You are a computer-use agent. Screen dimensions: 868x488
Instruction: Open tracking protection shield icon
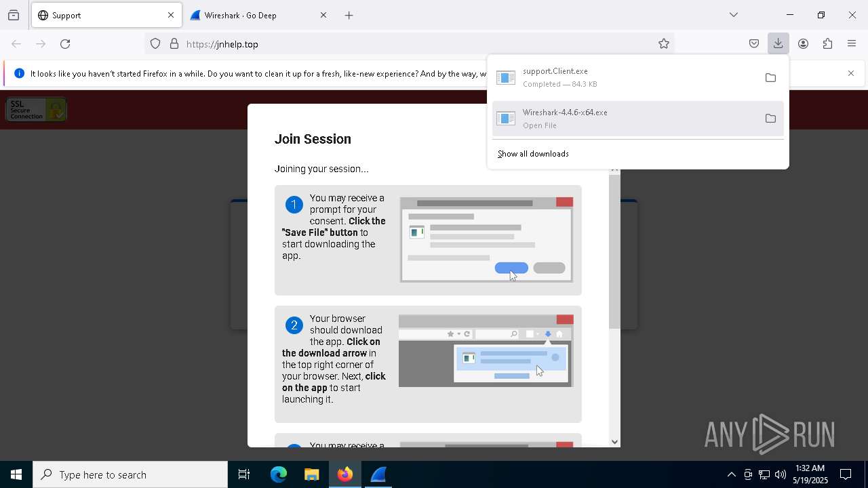[x=155, y=44]
